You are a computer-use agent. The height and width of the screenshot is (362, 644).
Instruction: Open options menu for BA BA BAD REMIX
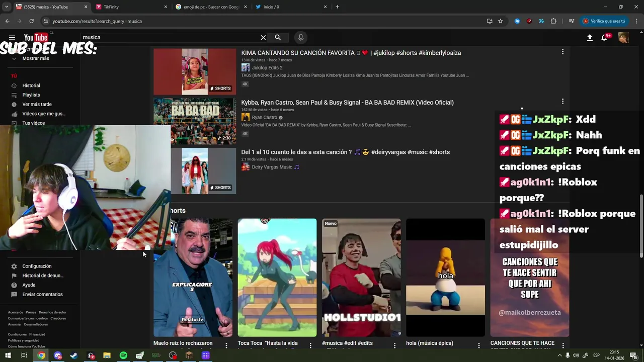pos(562,102)
